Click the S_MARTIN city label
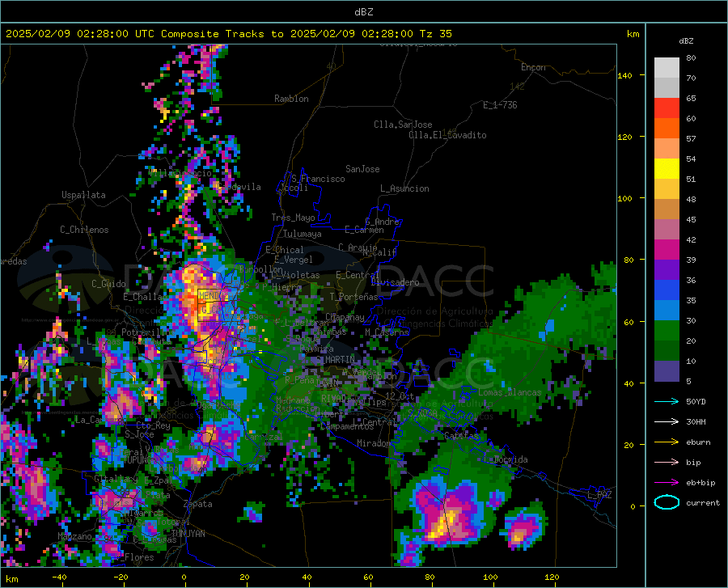The height and width of the screenshot is (588, 728). point(336,360)
